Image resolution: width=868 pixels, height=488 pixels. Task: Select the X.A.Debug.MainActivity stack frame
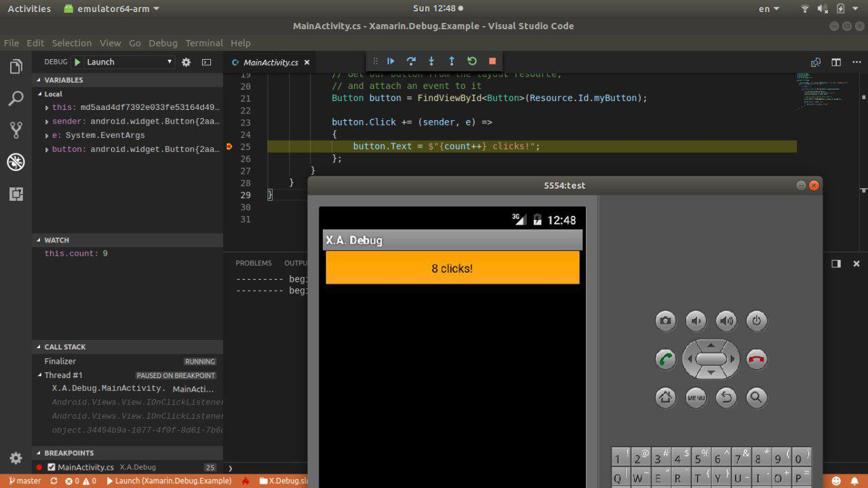[127, 389]
